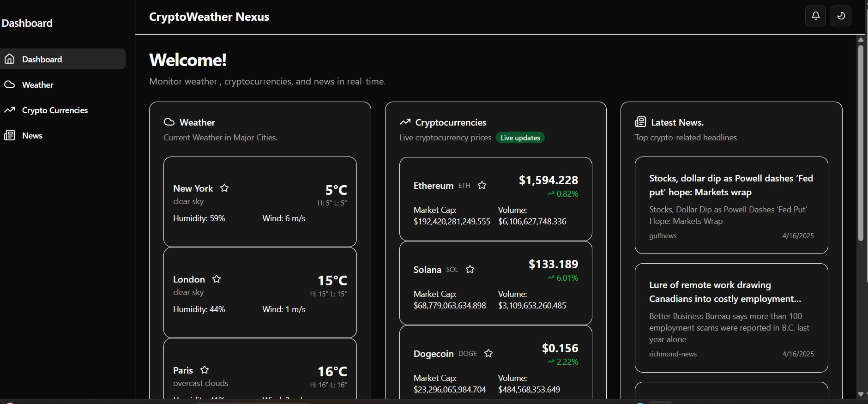Click the page scrollbar down arrow
This screenshot has height=404, width=868.
pyautogui.click(x=861, y=394)
